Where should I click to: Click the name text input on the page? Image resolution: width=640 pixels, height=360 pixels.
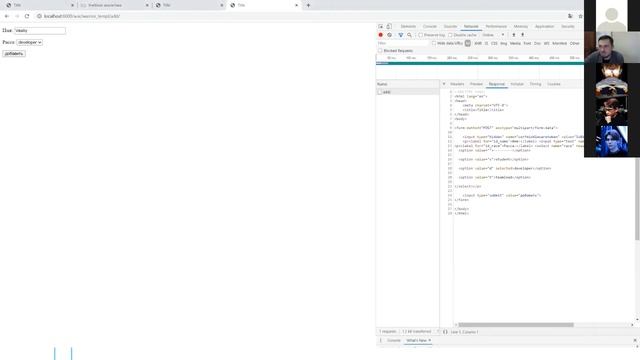(x=40, y=31)
